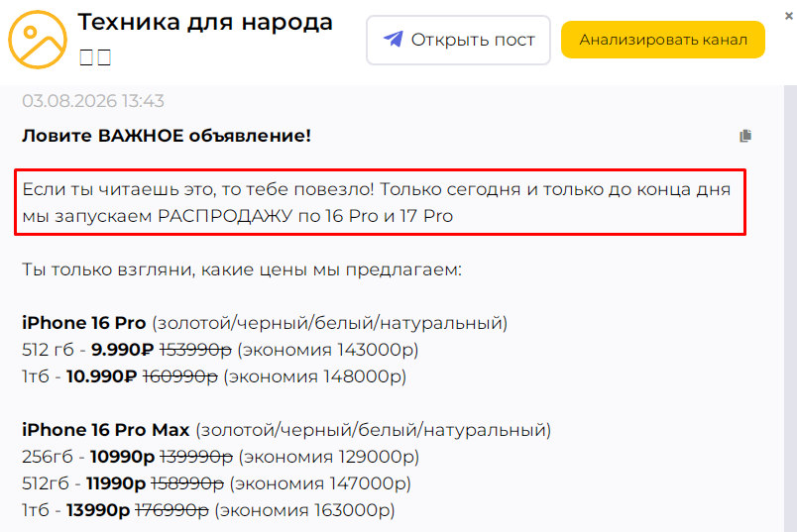
Task: Click the channel title 'Техника для народа'
Action: tap(205, 23)
